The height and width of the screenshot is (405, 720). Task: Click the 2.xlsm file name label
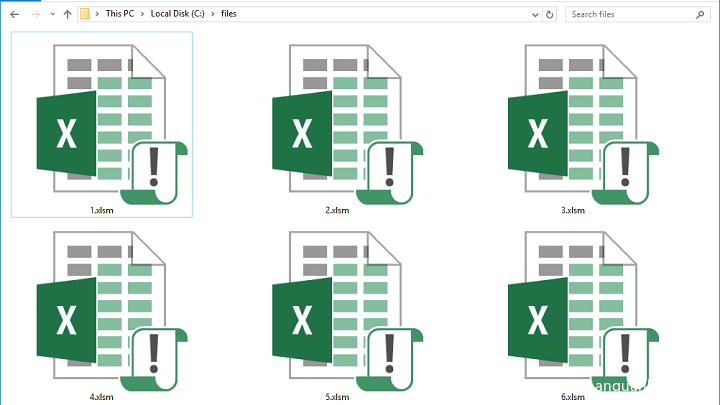[x=337, y=210]
